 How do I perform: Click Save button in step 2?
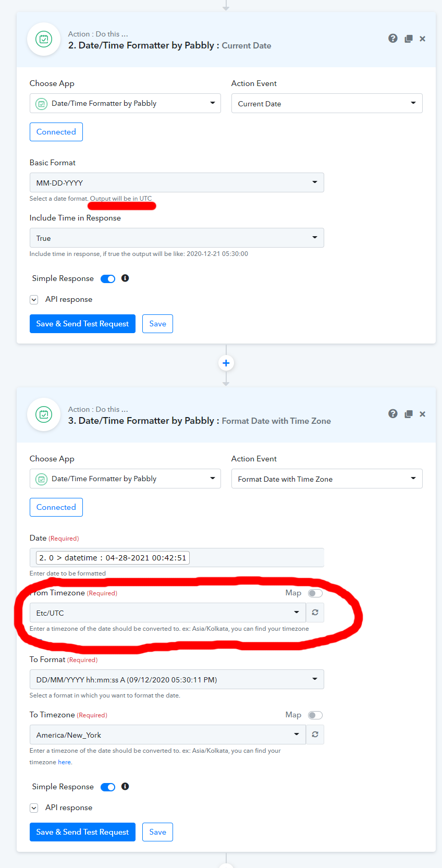pyautogui.click(x=157, y=324)
